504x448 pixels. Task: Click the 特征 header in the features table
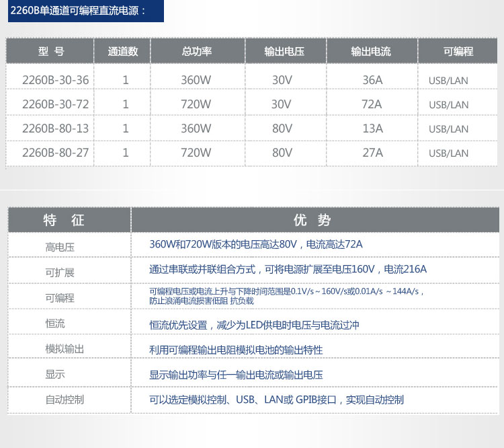pos(64,220)
